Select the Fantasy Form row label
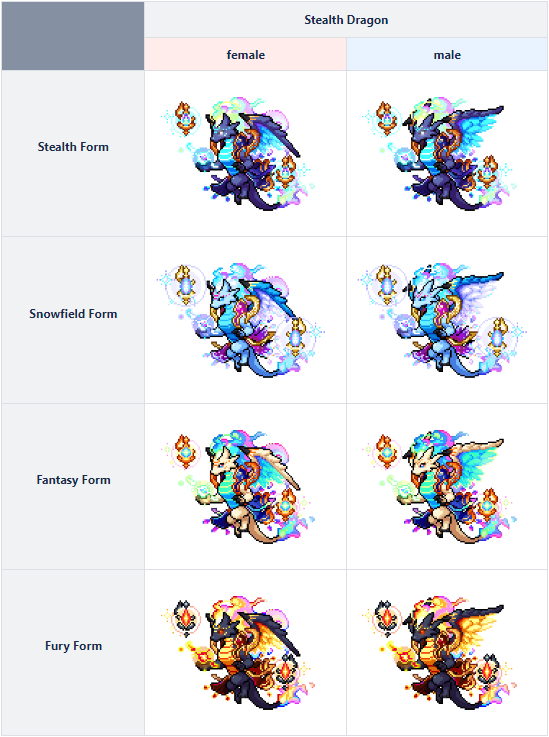 click(73, 480)
